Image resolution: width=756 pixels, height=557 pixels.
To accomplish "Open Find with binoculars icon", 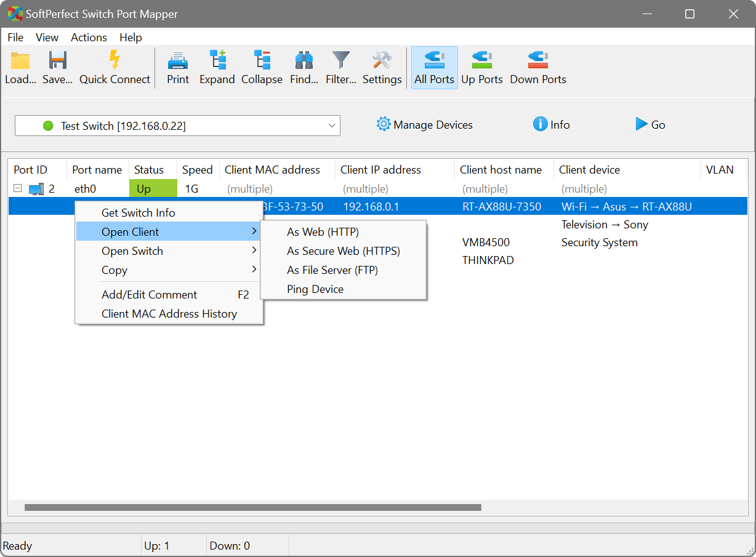I will click(x=304, y=60).
